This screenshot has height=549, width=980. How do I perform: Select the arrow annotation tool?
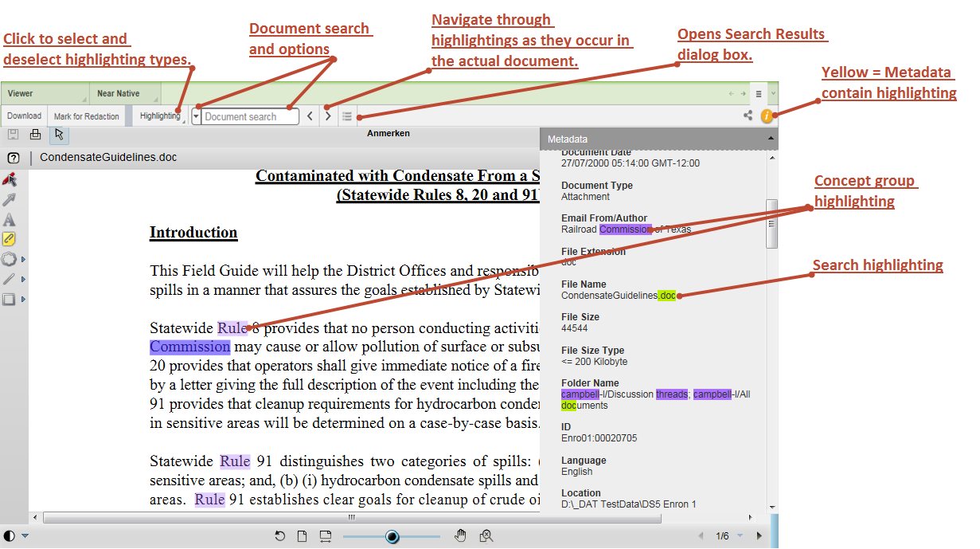coord(10,199)
